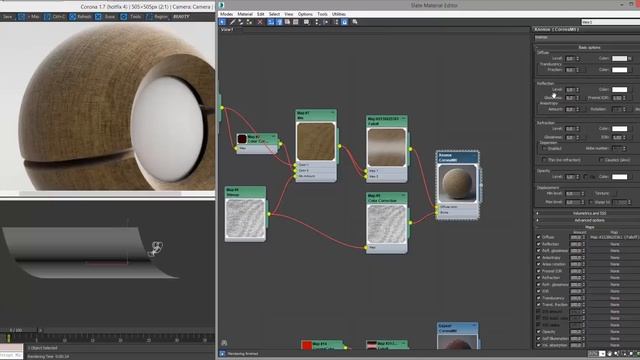Open the Reflection color swatch
This screenshot has height=360, width=640.
coord(619,89)
